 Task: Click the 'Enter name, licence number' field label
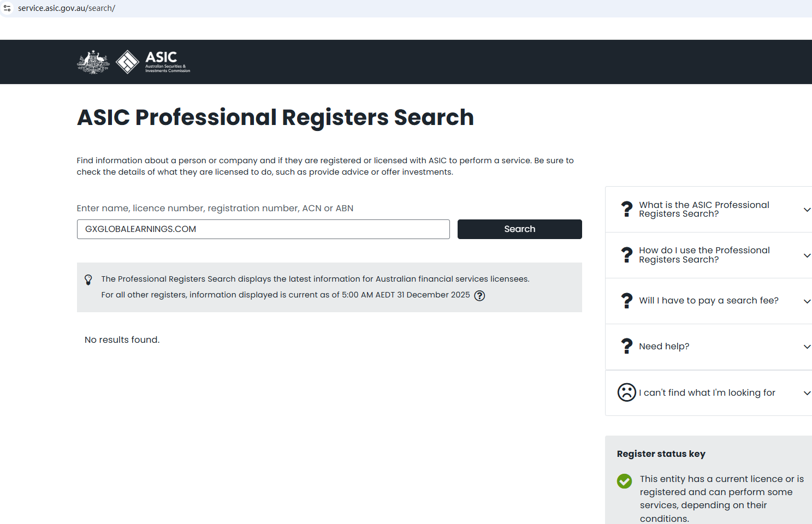click(215, 208)
